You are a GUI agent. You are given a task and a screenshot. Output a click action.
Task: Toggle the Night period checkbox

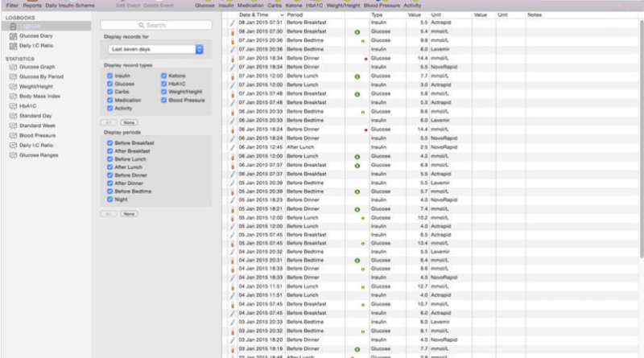tap(110, 199)
